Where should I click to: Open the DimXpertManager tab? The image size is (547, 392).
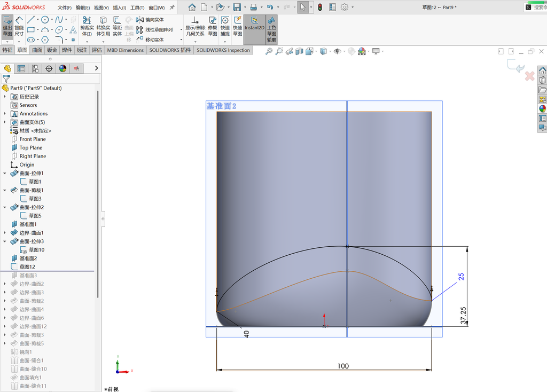pos(49,68)
